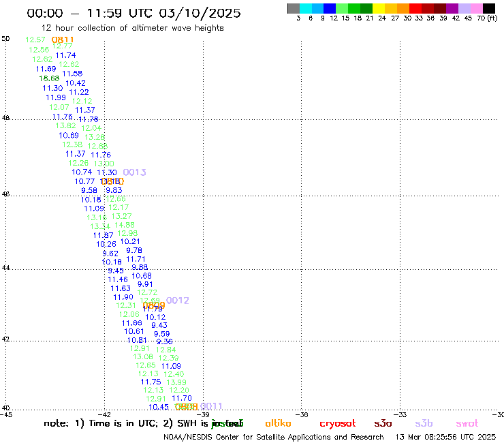Click the wave height value 9.43
504x443 pixels.
pyautogui.click(x=159, y=326)
